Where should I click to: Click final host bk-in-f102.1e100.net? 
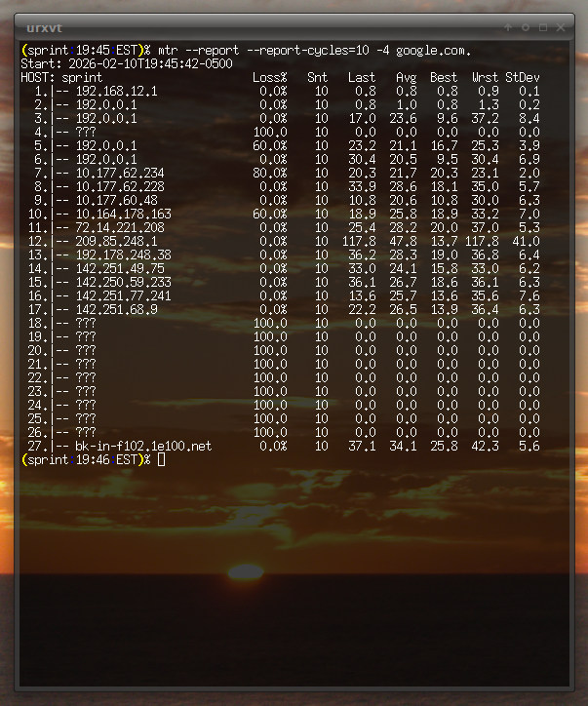[x=142, y=446]
